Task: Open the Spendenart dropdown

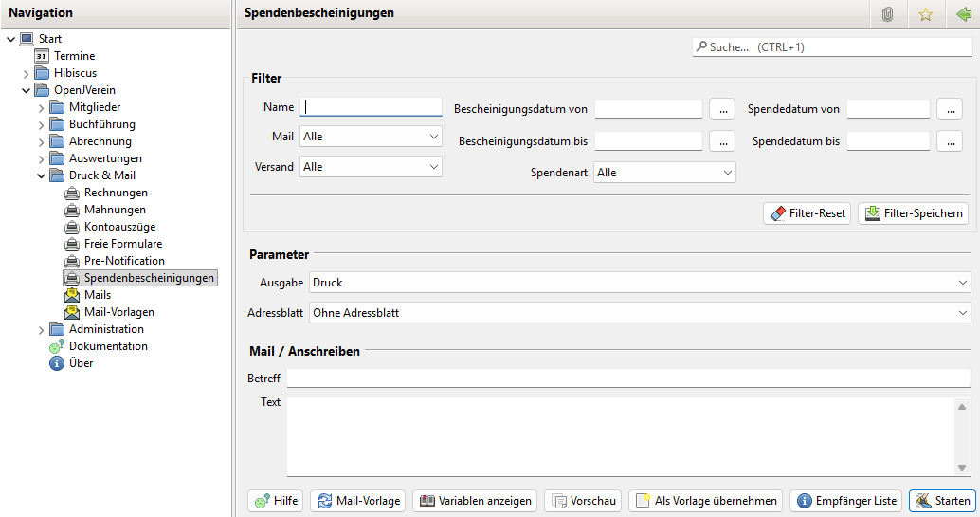Action: [x=664, y=173]
